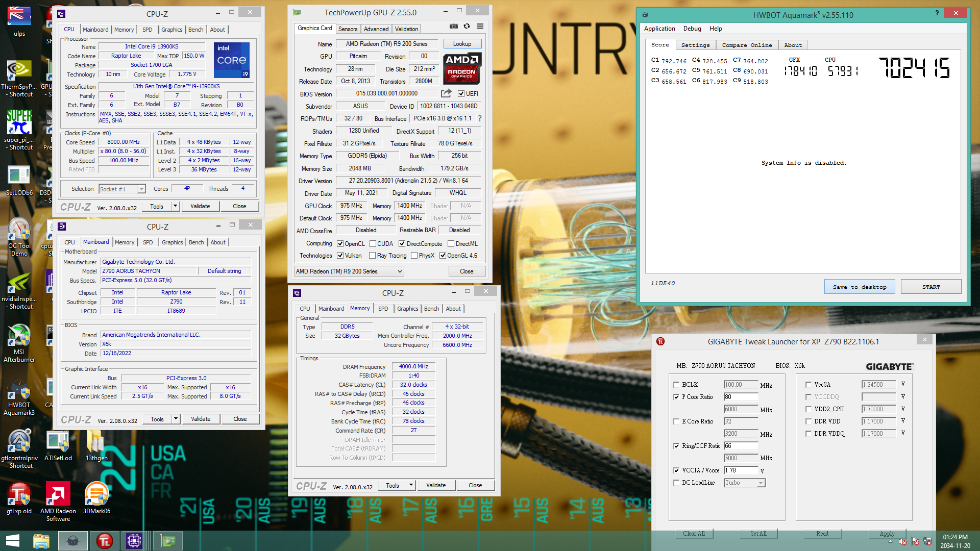980x551 pixels.
Task: Click the Clear All button in Tweak Launcher
Action: 694,534
